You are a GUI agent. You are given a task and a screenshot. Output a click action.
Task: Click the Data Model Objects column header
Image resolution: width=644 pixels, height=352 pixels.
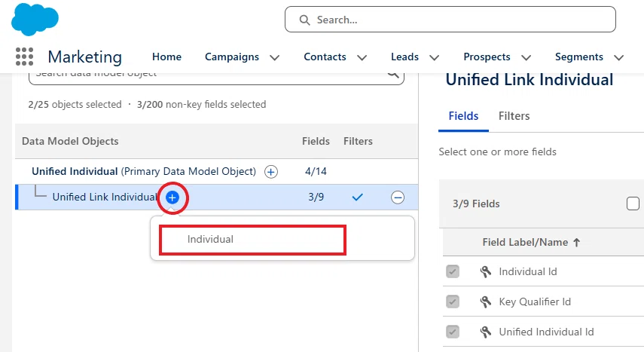[70, 141]
